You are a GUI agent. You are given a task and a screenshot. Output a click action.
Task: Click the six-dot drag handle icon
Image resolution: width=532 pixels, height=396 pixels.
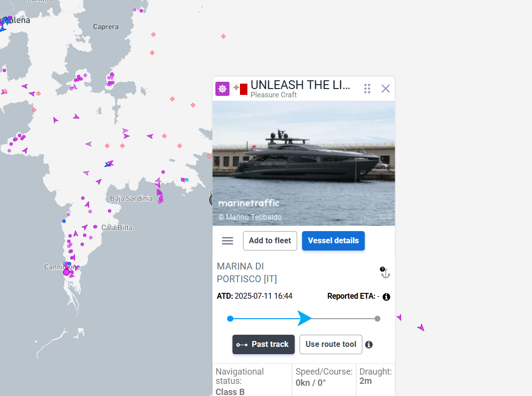pyautogui.click(x=367, y=89)
